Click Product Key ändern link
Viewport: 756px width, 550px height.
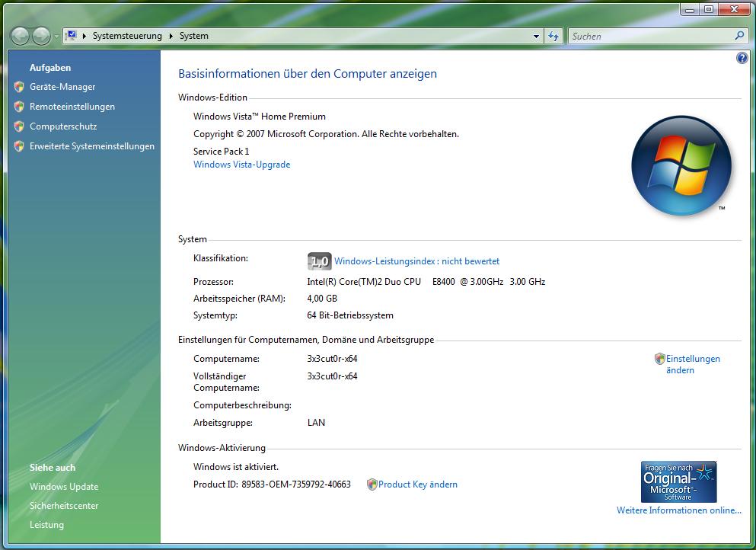tap(417, 484)
